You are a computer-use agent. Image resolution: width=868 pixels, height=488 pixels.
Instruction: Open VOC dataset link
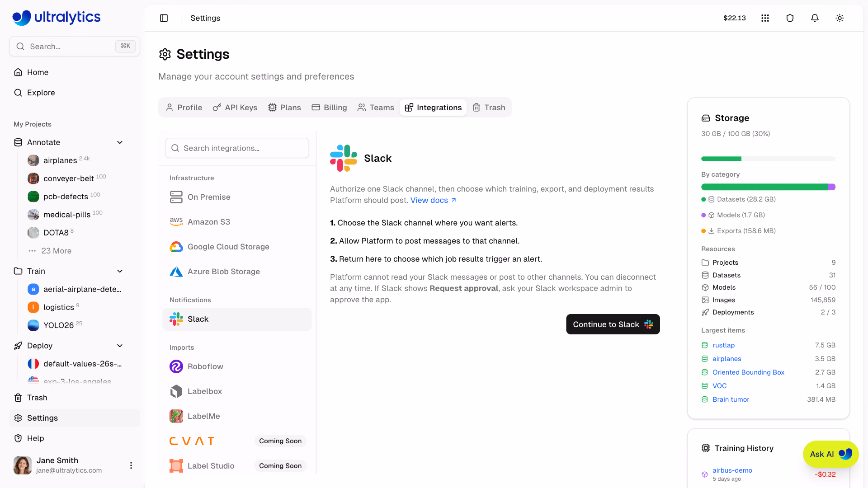pyautogui.click(x=719, y=386)
